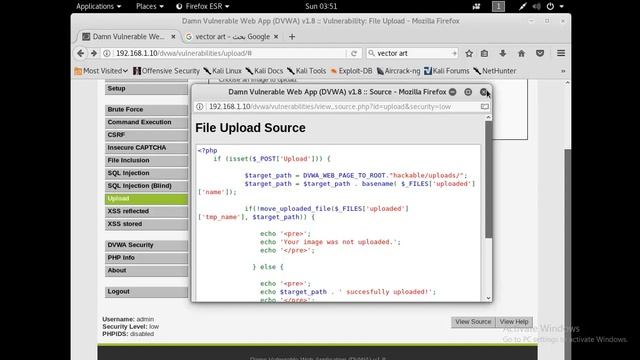The height and width of the screenshot is (360, 640).
Task: Open Insecure CAPTCHA page
Action: tap(146, 148)
